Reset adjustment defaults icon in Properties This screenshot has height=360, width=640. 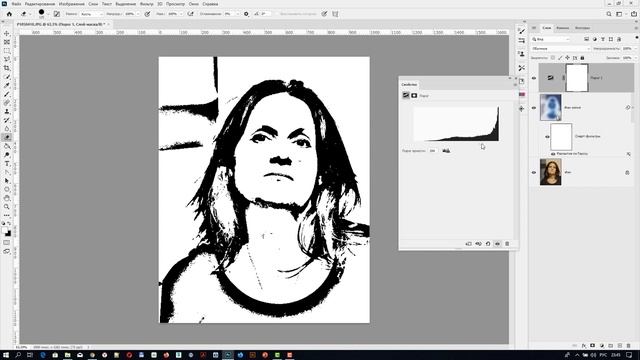coord(488,244)
